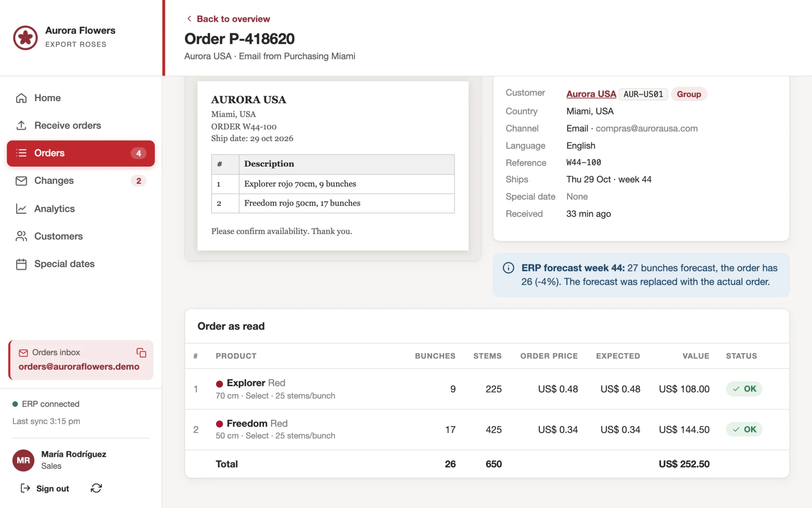Click the Explorer red color dot

220,384
